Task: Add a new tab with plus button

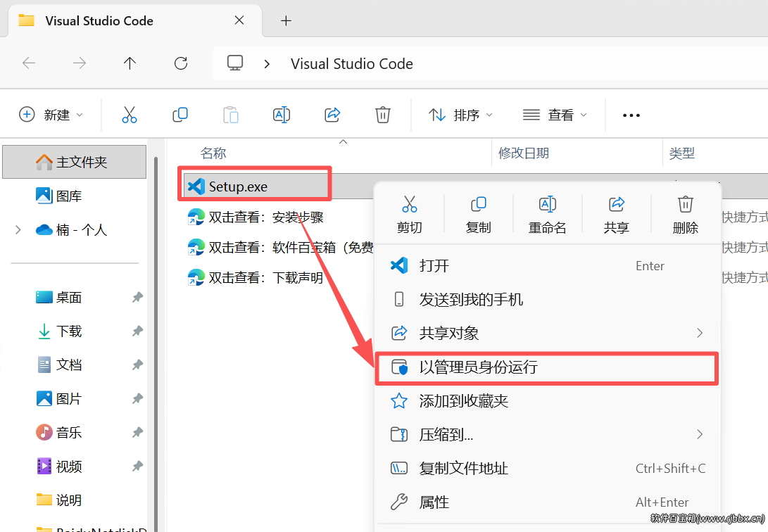Action: click(286, 20)
